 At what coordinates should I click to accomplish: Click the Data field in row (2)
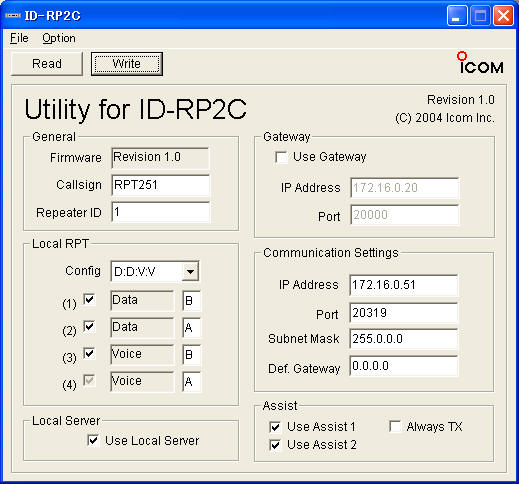click(x=142, y=327)
